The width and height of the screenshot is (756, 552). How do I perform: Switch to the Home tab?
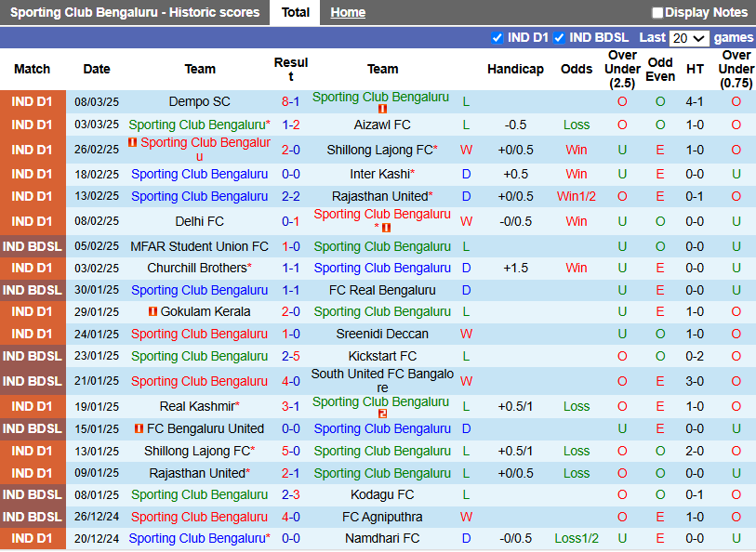348,12
